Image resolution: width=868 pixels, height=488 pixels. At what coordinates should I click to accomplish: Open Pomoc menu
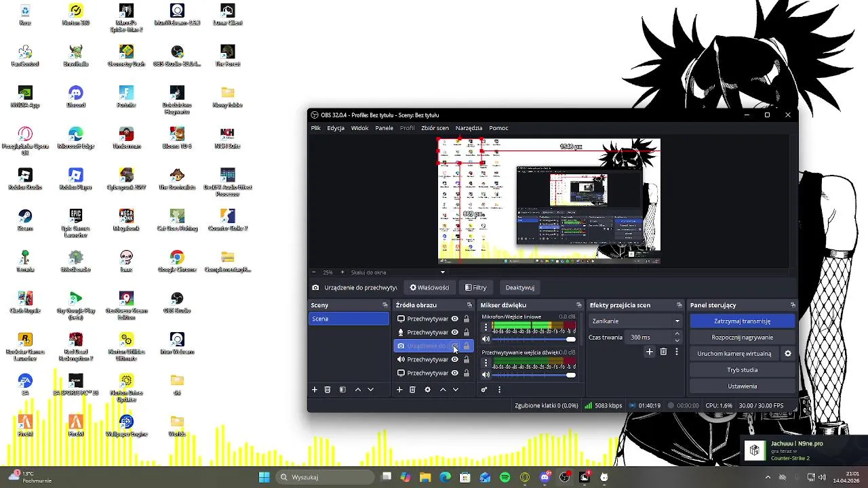[498, 128]
